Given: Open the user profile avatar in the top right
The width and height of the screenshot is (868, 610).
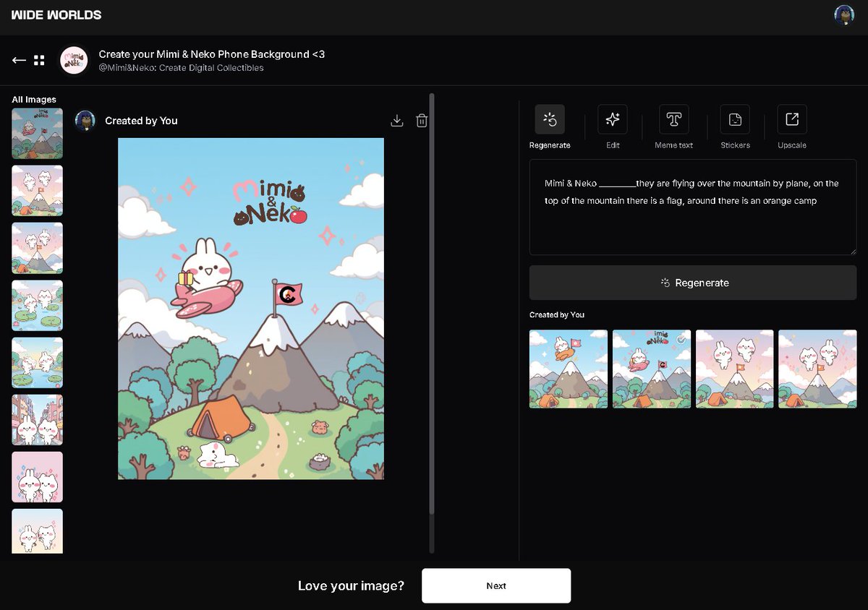Looking at the screenshot, I should pyautogui.click(x=844, y=15).
